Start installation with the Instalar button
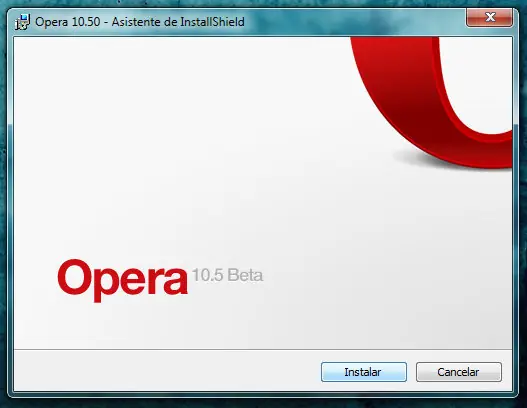 [x=364, y=372]
